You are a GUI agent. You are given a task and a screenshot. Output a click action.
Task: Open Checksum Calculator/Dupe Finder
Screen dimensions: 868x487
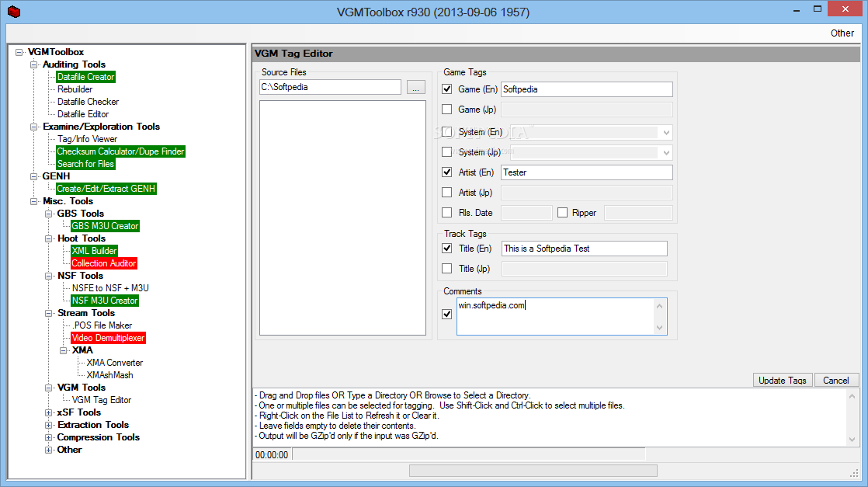[120, 151]
